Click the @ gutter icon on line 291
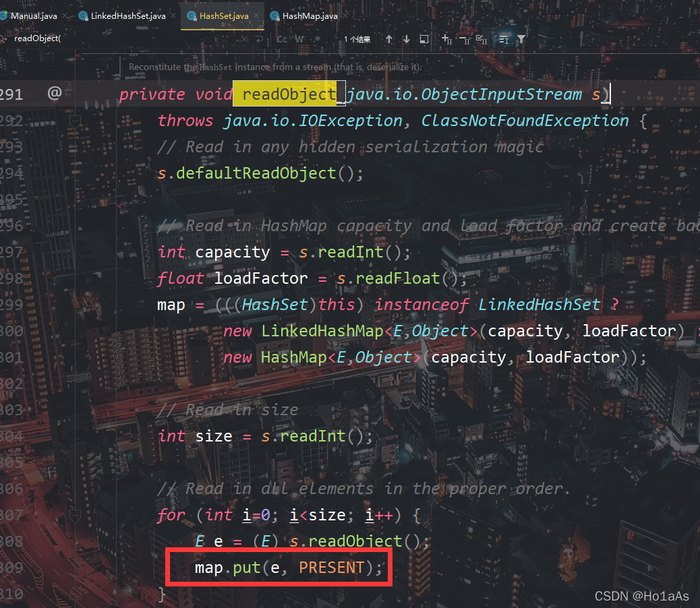The image size is (700, 608). click(55, 93)
